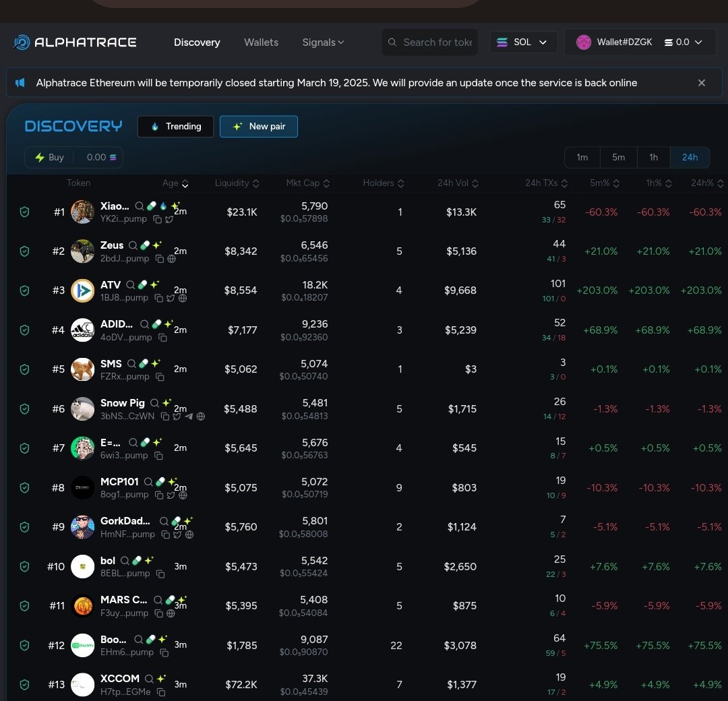The height and width of the screenshot is (701, 728).
Task: Click the ATV token logo thumbnail
Action: [83, 291]
